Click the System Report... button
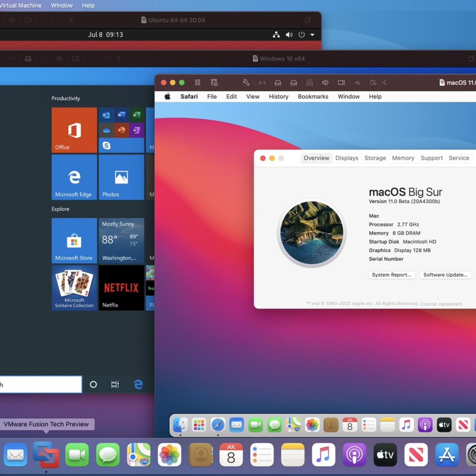This screenshot has height=476, width=476. (392, 275)
